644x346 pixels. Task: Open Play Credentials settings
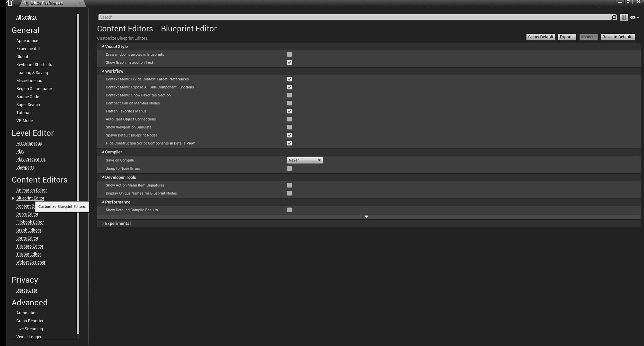[31, 159]
